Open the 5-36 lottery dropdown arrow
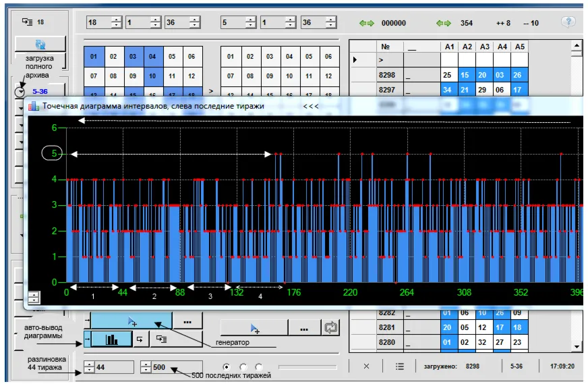Viewport: 588px width, 384px height. (x=20, y=91)
